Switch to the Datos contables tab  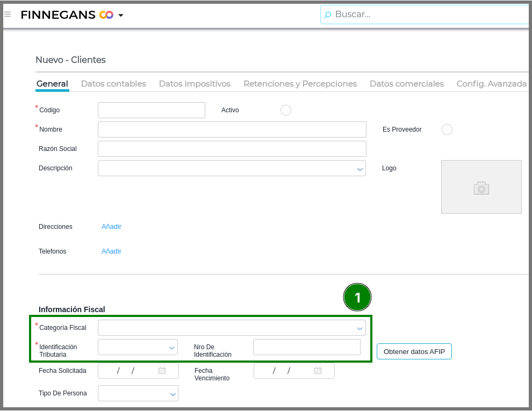point(113,84)
